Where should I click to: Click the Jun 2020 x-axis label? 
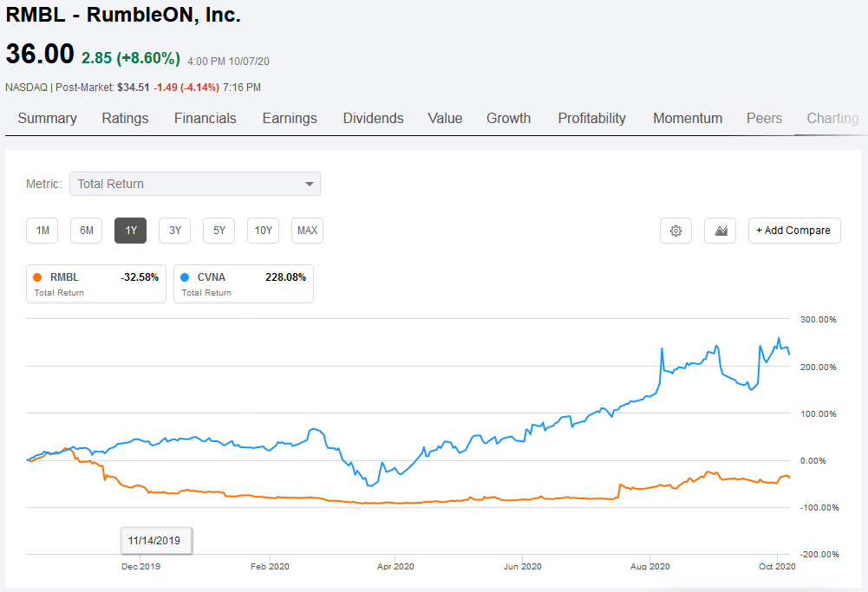(522, 567)
